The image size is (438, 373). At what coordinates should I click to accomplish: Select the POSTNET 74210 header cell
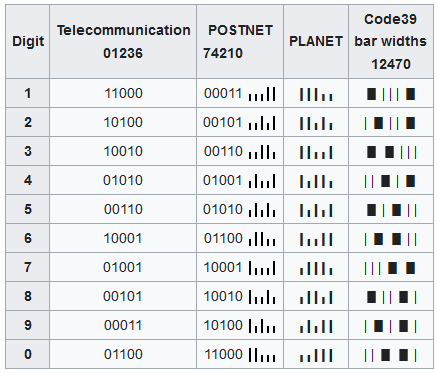pyautogui.click(x=240, y=41)
